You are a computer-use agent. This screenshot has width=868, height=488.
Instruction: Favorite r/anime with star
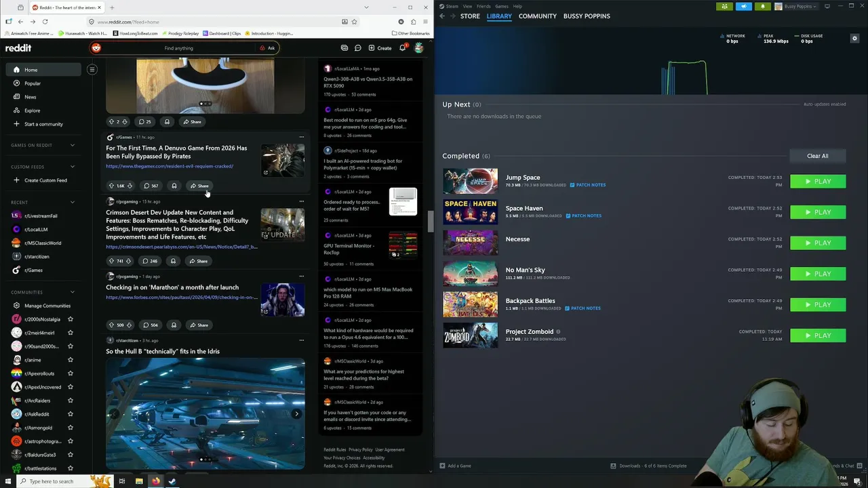[71, 360]
